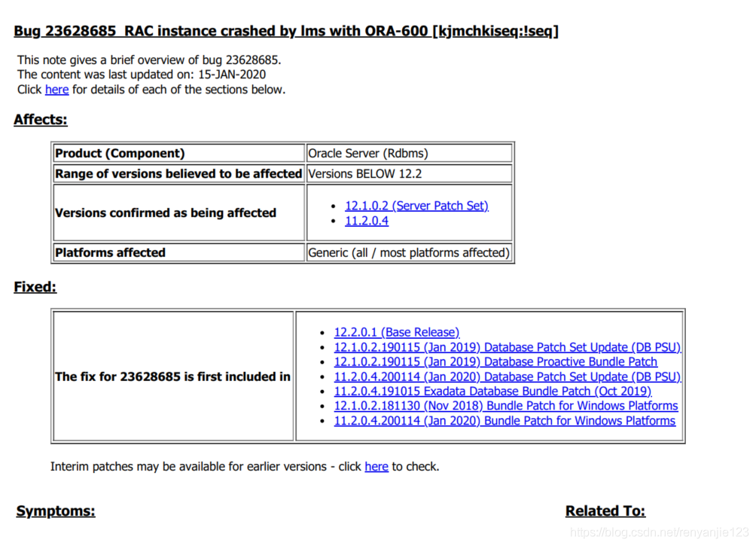
Task: Open 11.2.0.4.191015 Exadata Database Bundle Patch link
Action: [x=492, y=391]
